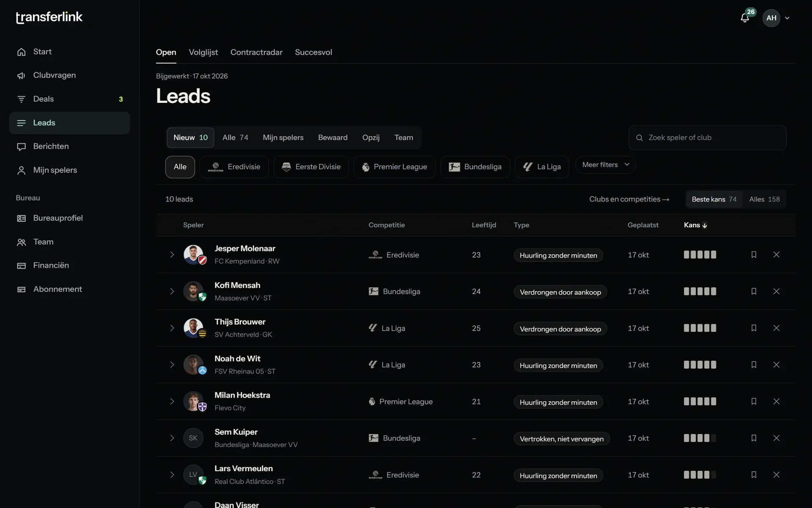Open Team page in the Bureau section

(x=69, y=242)
